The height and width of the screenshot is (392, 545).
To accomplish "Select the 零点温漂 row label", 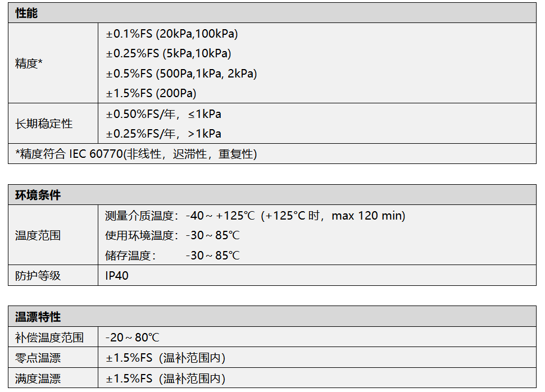I will [x=38, y=358].
